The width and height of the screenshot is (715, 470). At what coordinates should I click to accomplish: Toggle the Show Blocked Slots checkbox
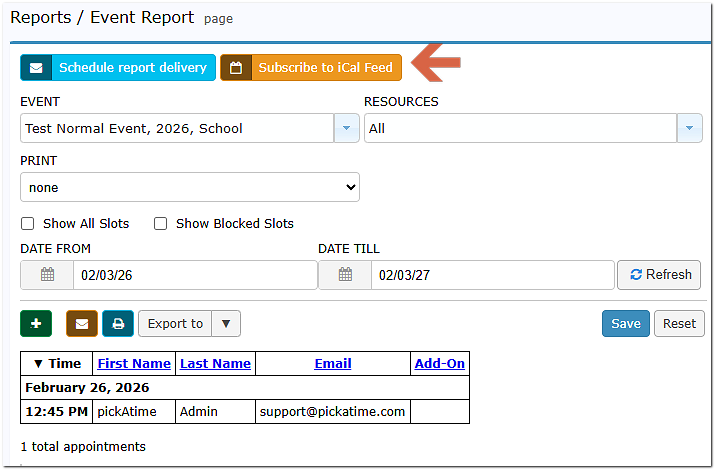[160, 224]
